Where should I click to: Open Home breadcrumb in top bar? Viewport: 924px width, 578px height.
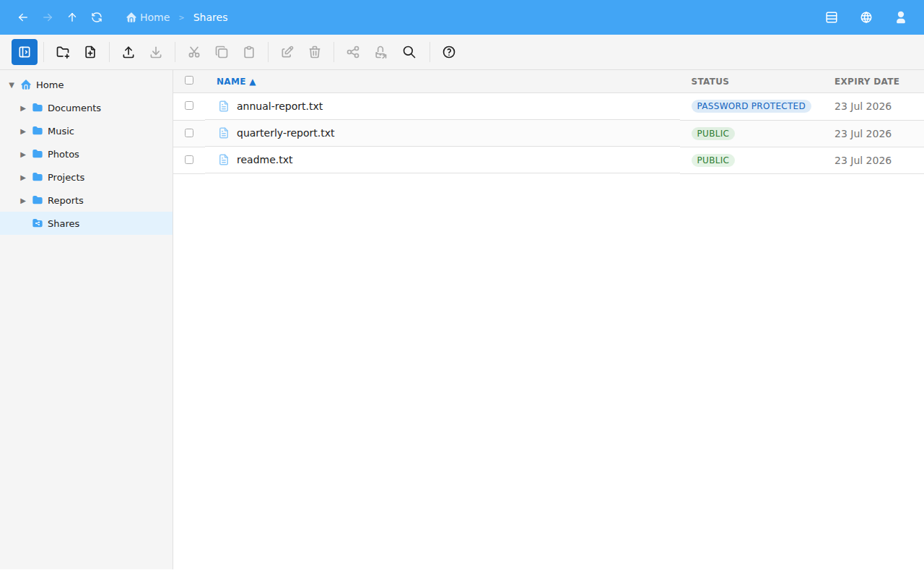(x=148, y=17)
